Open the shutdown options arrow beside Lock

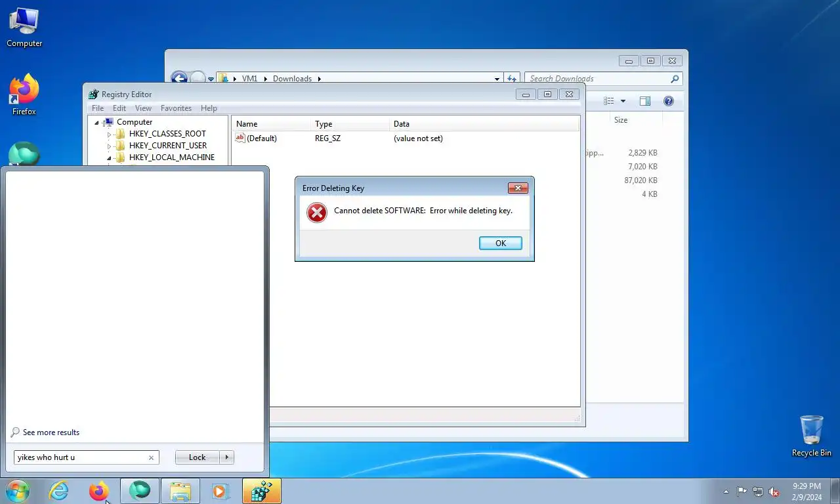[x=227, y=457]
